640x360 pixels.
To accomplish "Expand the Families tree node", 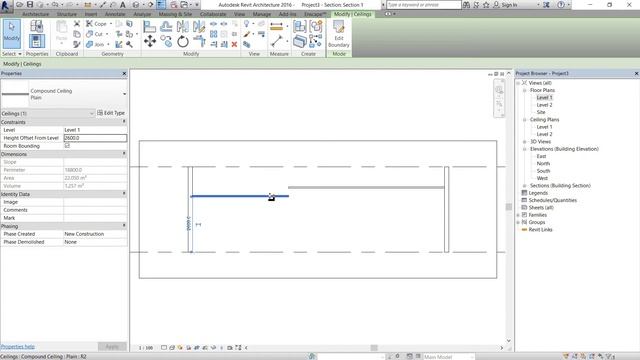I will tap(518, 215).
